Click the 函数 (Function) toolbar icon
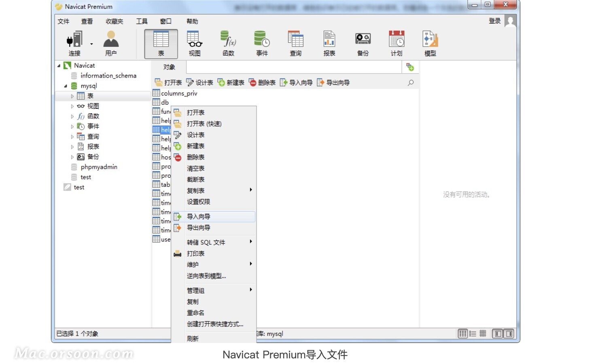The image size is (598, 364). (229, 43)
